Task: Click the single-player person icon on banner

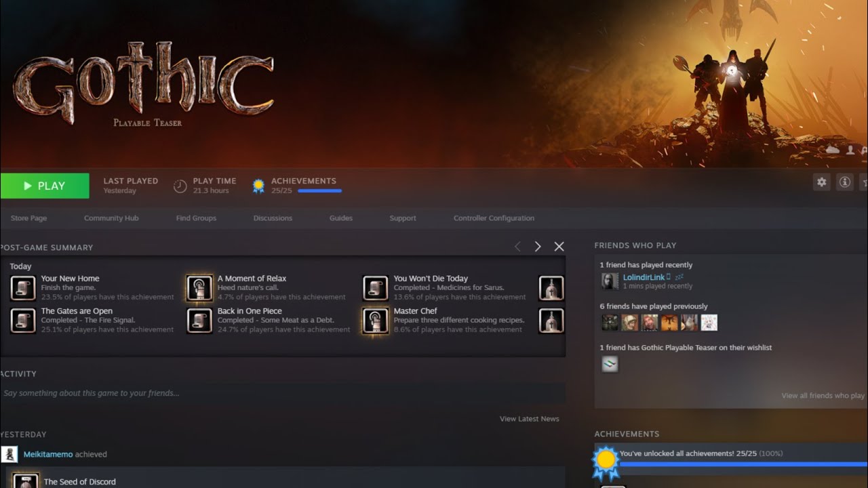Action: point(850,150)
